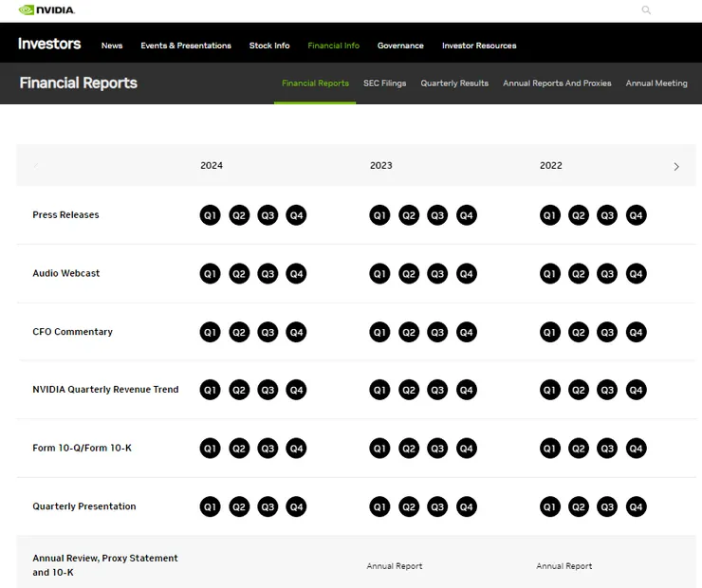Open 2023 Q1 CFO Commentary
Image resolution: width=702 pixels, height=588 pixels.
coord(379,332)
